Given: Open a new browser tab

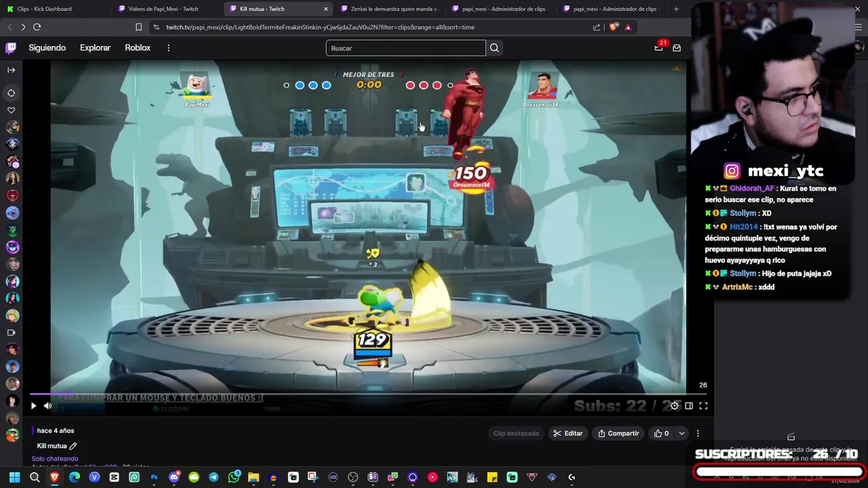Looking at the screenshot, I should click(x=676, y=9).
